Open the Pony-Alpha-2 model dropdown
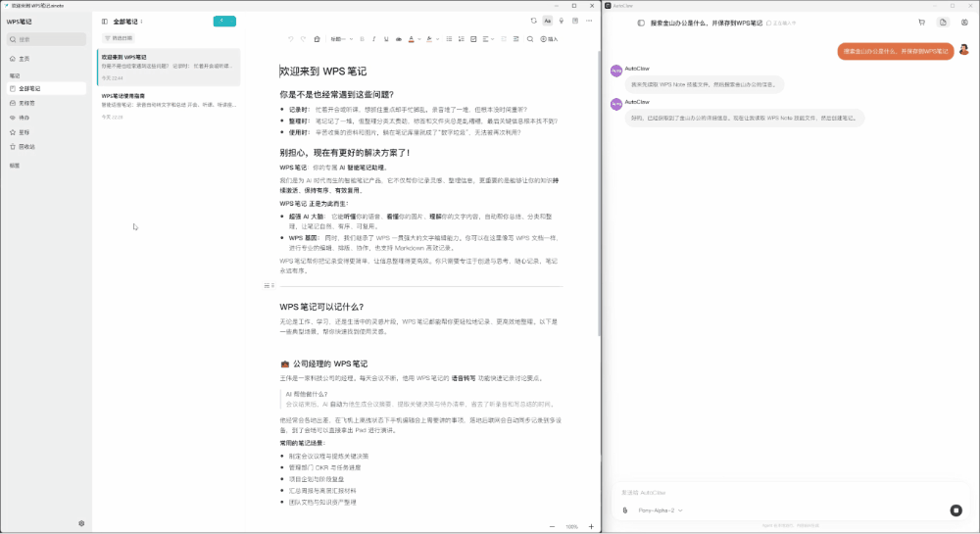Screen dimensions: 980x534 coord(660,510)
